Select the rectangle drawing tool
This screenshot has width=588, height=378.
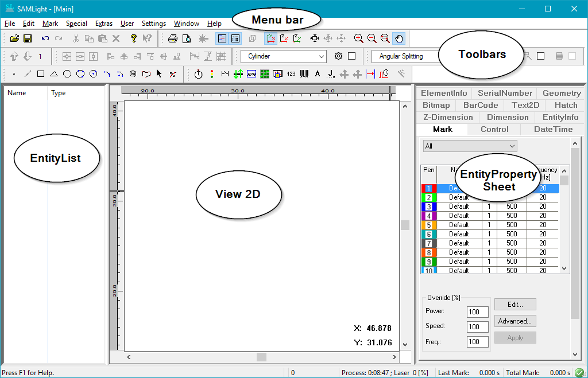click(41, 73)
